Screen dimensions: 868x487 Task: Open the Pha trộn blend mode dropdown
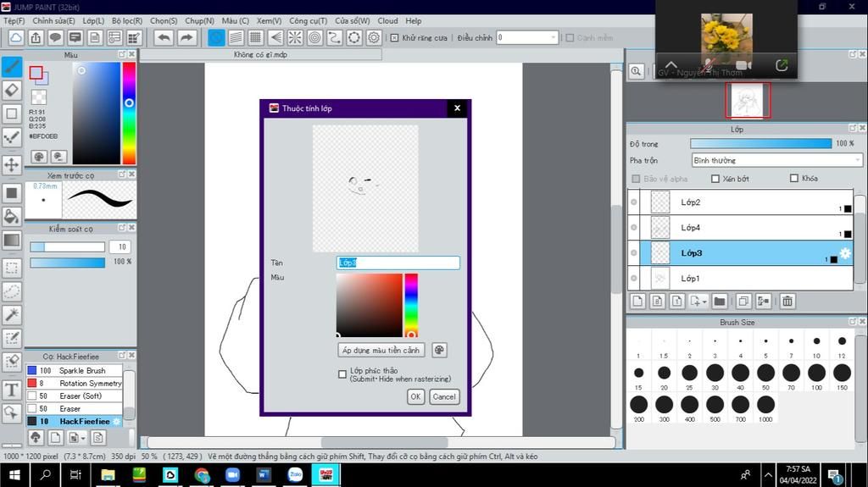pos(776,160)
